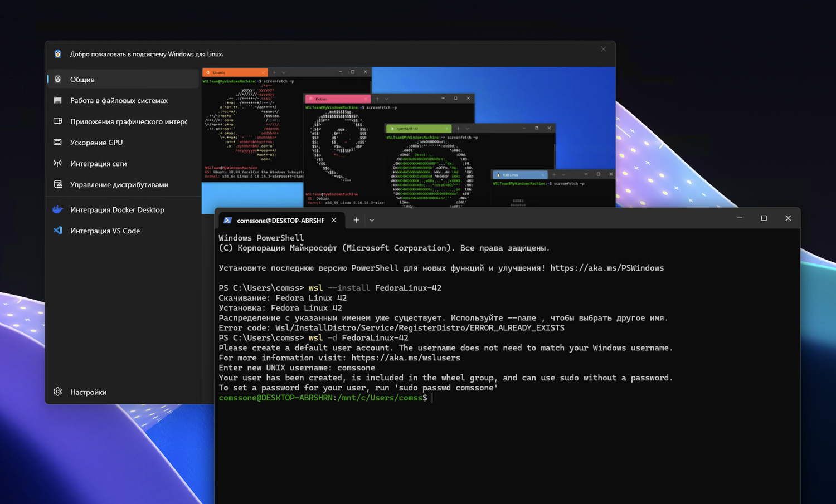Image resolution: width=836 pixels, height=504 pixels.
Task: Close the Windows Terminal window
Action: coord(788,218)
